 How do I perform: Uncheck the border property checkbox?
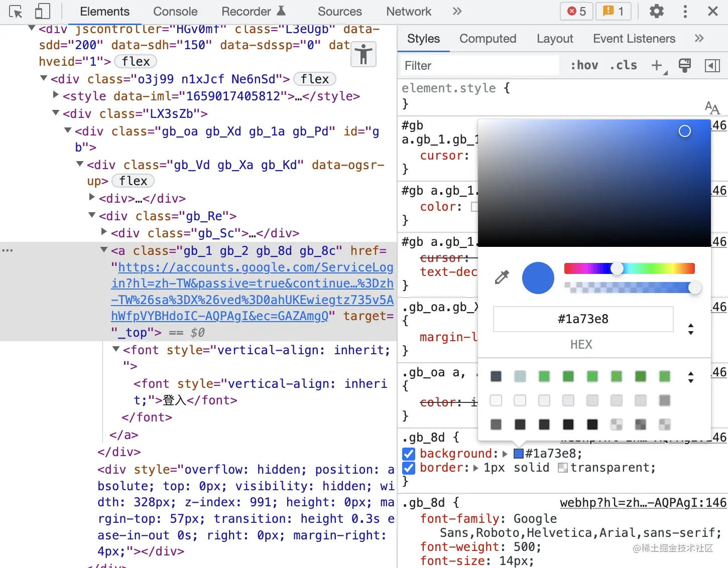point(409,468)
